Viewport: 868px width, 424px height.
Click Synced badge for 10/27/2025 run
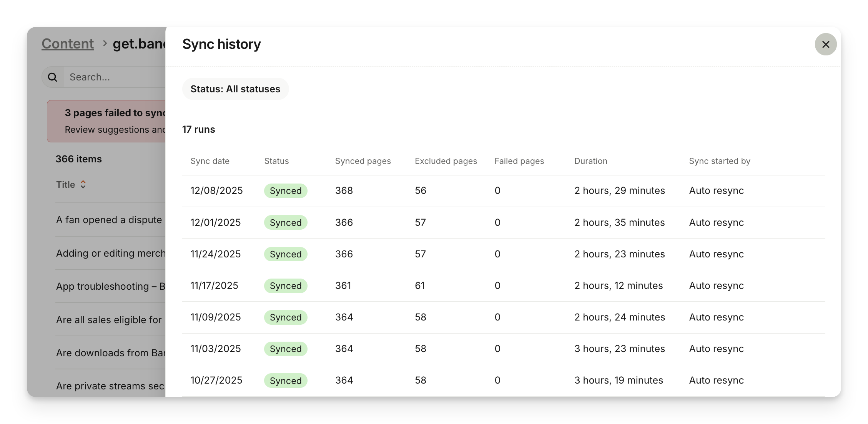click(285, 381)
